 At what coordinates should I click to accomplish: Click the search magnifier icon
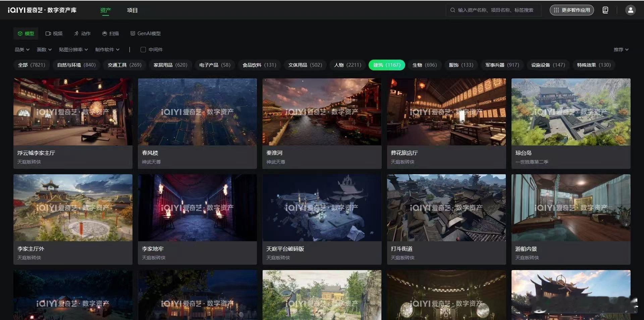pyautogui.click(x=453, y=10)
